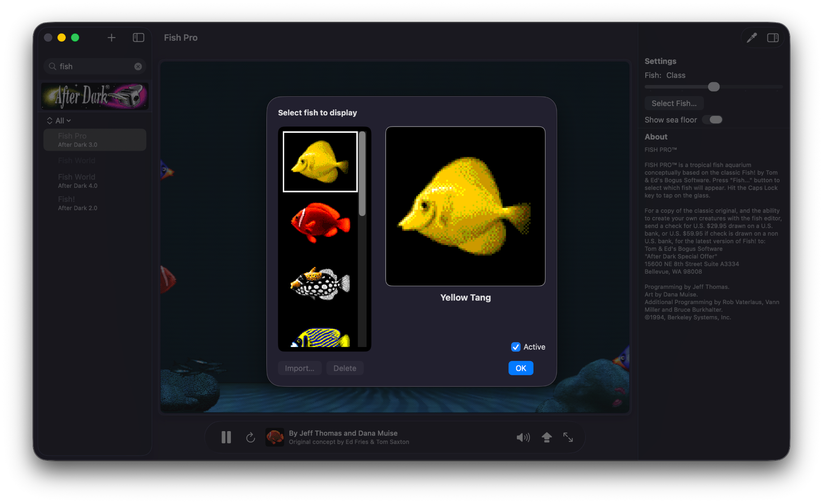Select the black spotted fish thumbnail
823x504 pixels.
320,284
